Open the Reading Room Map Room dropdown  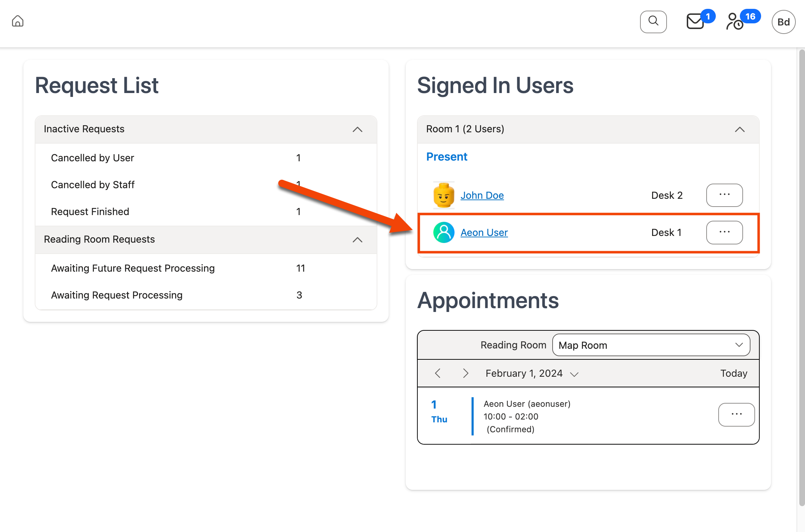pyautogui.click(x=651, y=345)
